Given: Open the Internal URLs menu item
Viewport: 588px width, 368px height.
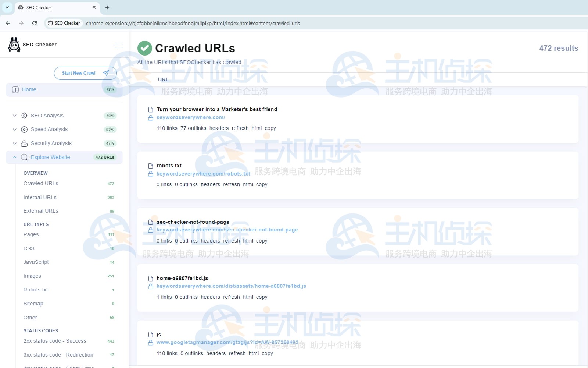Looking at the screenshot, I should pyautogui.click(x=40, y=197).
